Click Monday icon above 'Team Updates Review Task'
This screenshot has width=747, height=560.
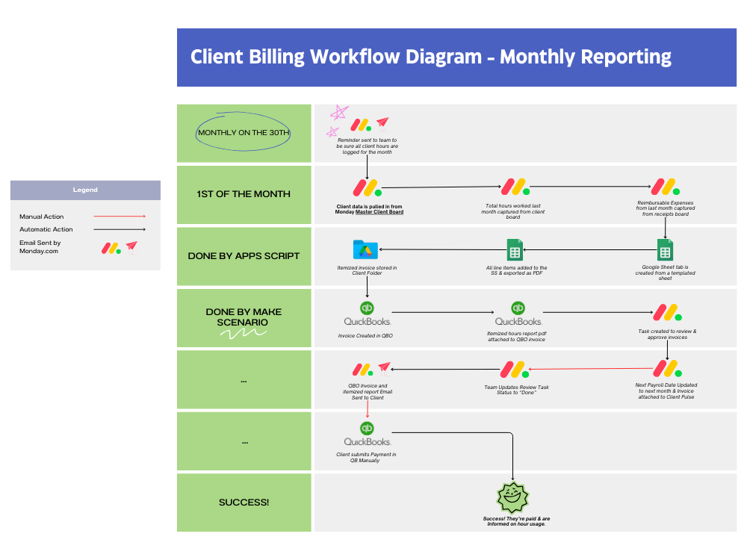click(515, 370)
